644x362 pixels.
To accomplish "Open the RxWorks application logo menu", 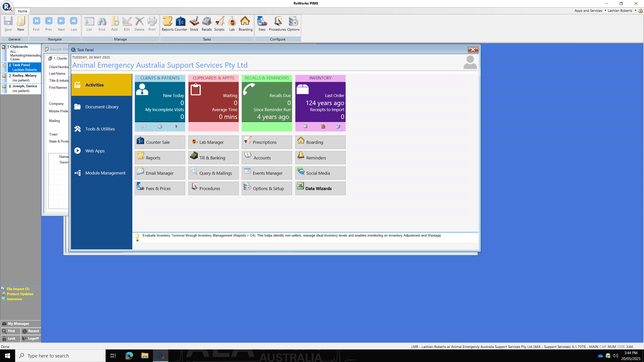I will click(7, 7).
